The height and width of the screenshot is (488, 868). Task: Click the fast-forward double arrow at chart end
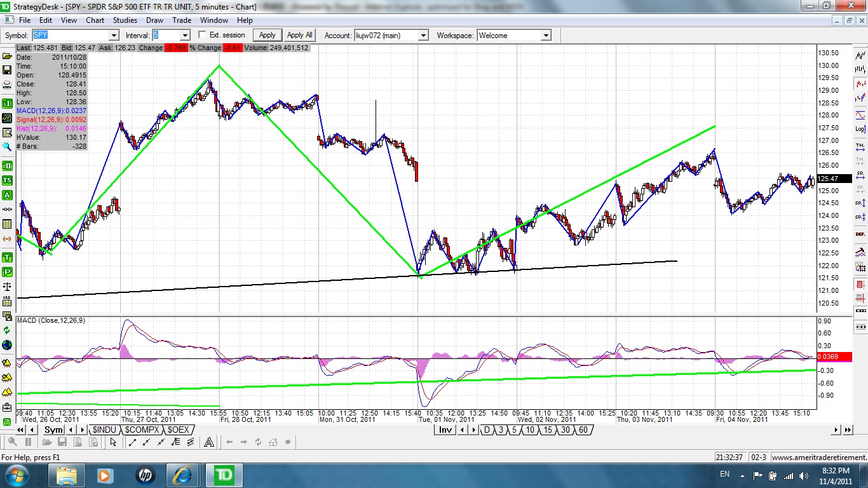pos(848,430)
